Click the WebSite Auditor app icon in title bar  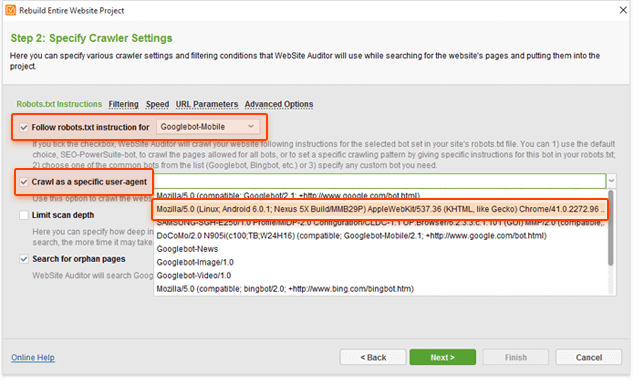[10, 10]
